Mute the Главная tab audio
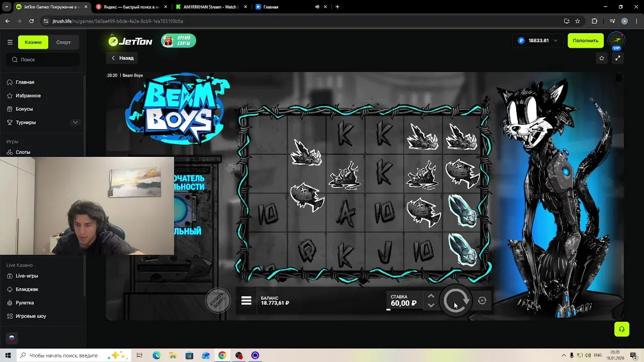 point(317,7)
